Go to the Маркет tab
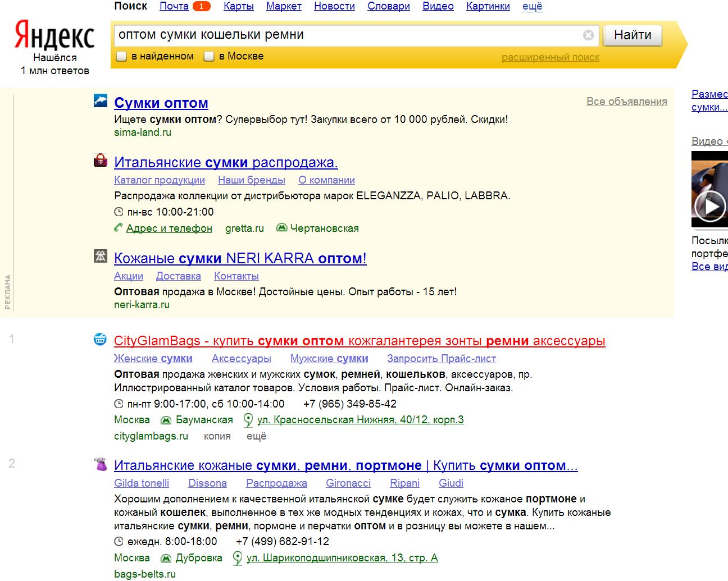Viewport: 728px width, 581px height. click(284, 6)
